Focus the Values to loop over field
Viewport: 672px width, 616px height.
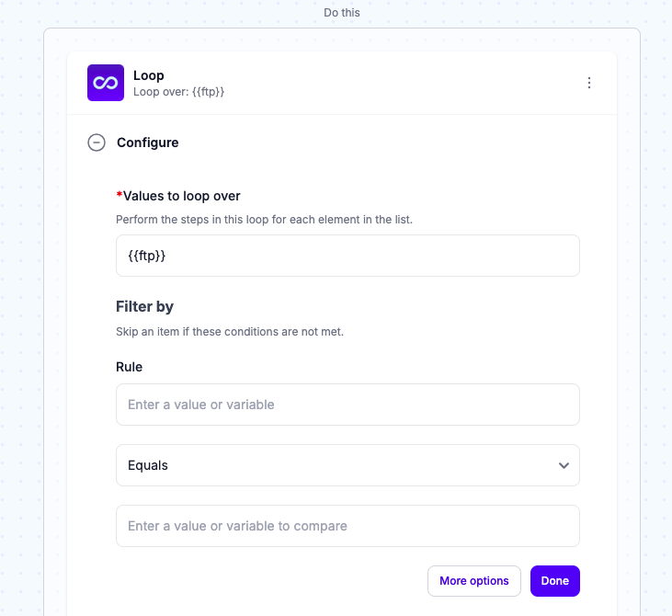(x=347, y=256)
